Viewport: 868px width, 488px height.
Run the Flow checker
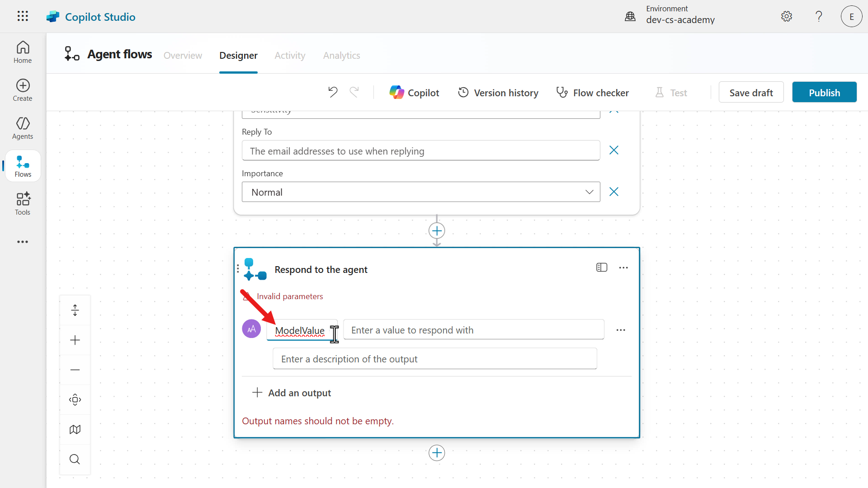[x=592, y=93]
